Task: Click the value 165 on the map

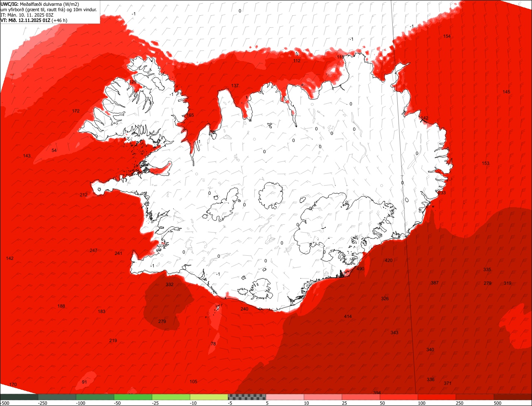Action: point(190,115)
